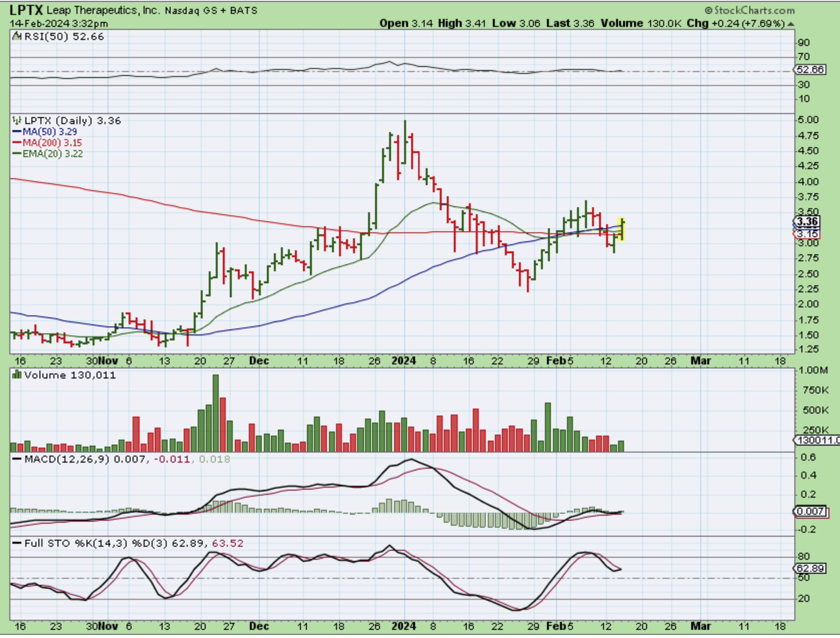This screenshot has height=638, width=840.
Task: Click the Chg +0.24 (+7.69%) value
Action: pyautogui.click(x=736, y=24)
